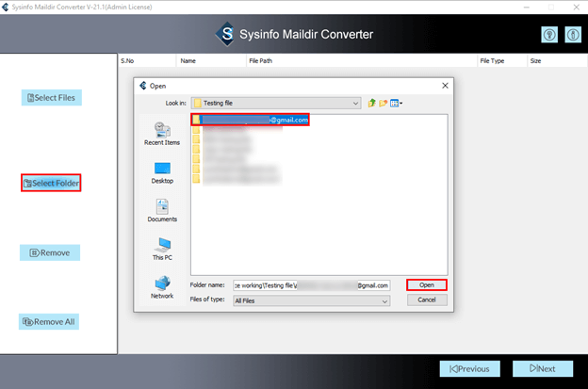Click the icon in Open dialog title
The width and height of the screenshot is (588, 389).
pos(143,86)
